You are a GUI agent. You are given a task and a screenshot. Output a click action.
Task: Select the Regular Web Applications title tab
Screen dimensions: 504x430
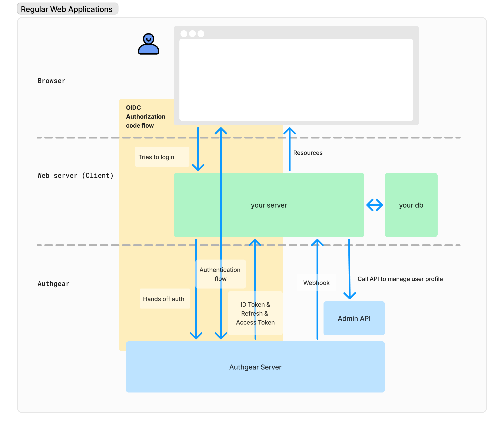pos(67,9)
